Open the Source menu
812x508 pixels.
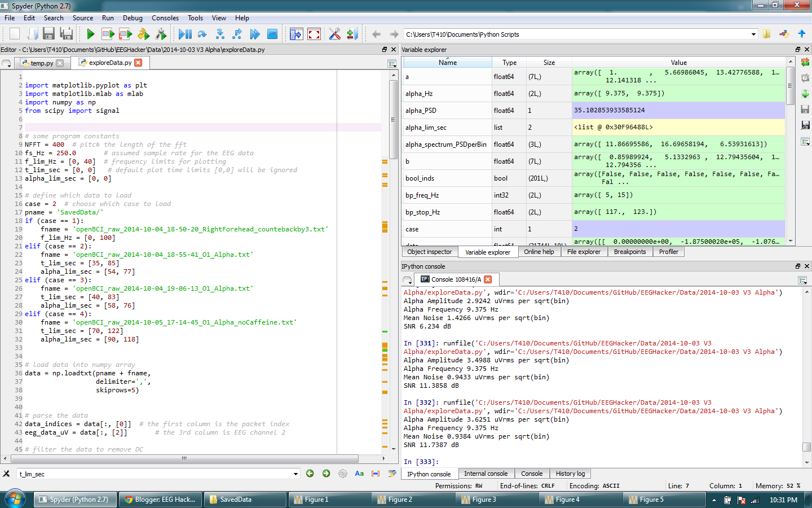point(82,18)
